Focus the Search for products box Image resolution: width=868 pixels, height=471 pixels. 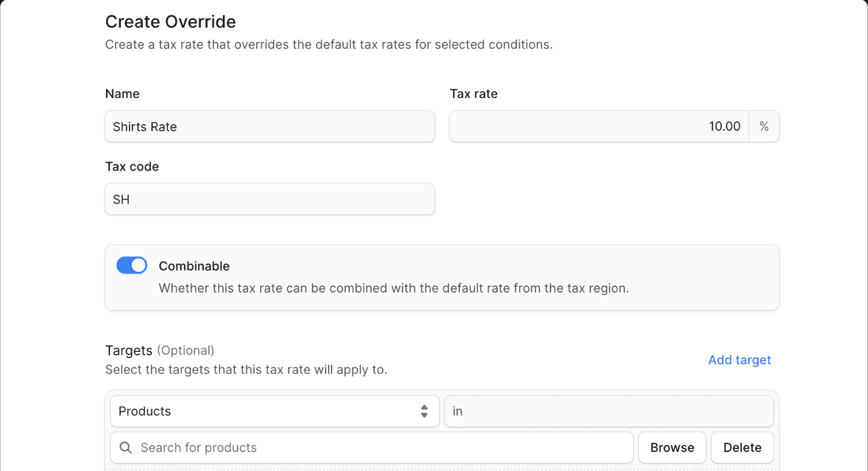click(x=380, y=447)
